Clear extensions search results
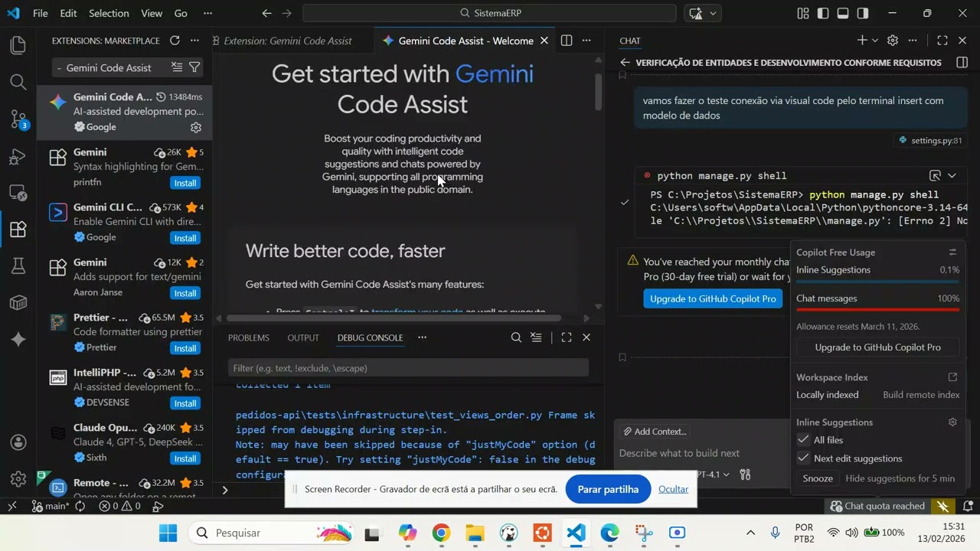 coord(177,67)
